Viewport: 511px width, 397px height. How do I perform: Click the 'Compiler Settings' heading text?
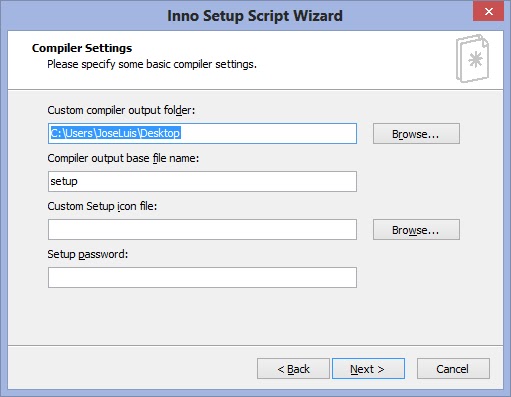click(82, 48)
